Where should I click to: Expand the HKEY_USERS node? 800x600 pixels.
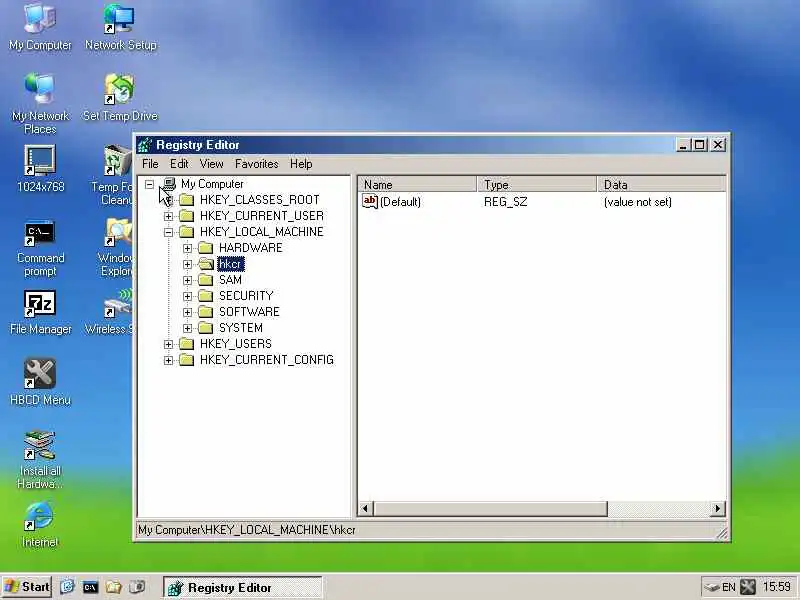168,344
